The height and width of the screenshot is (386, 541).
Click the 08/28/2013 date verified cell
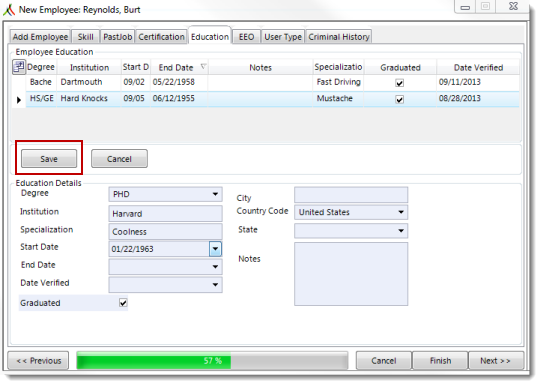[478, 99]
